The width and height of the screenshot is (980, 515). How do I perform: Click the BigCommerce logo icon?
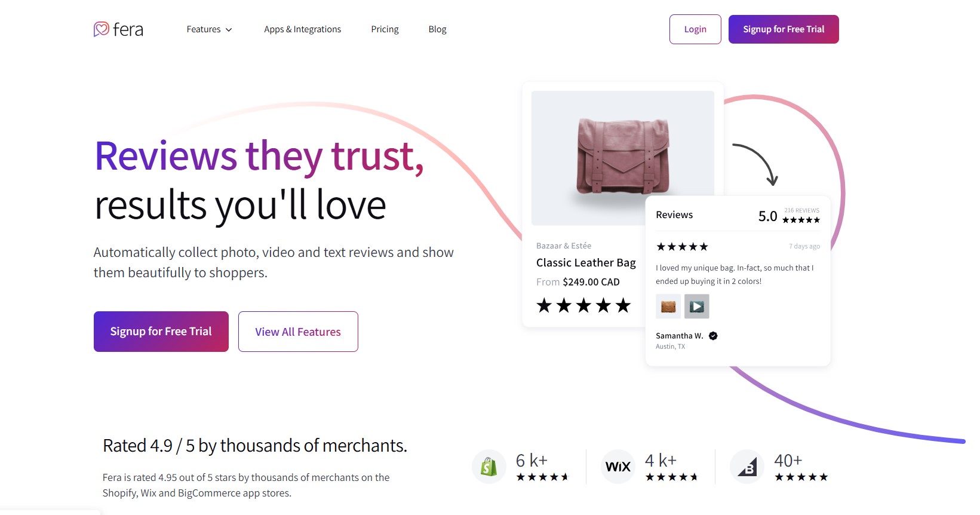747,467
